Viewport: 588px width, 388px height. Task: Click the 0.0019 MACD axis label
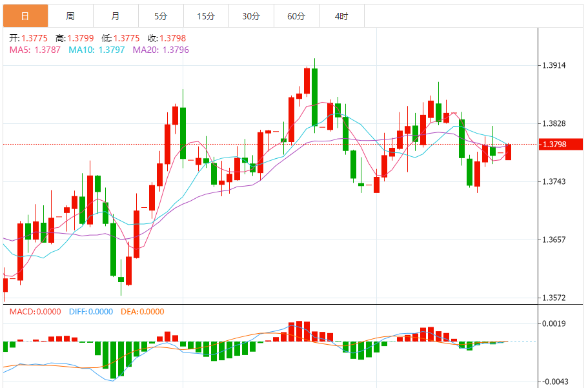pos(554,324)
